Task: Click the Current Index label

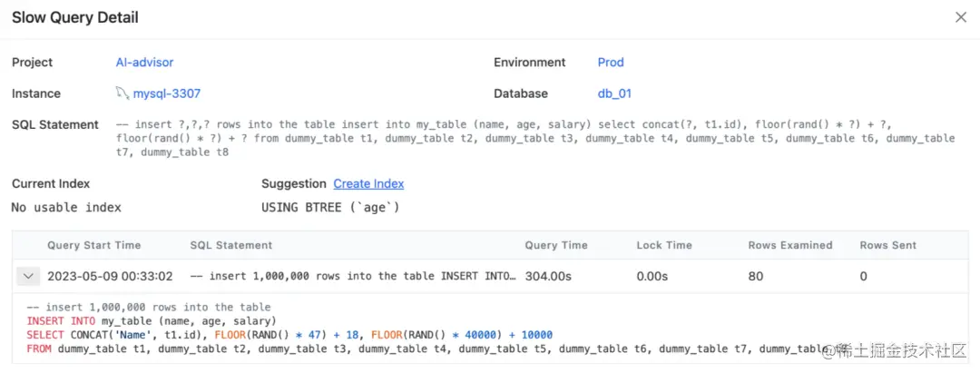Action: [x=51, y=183]
